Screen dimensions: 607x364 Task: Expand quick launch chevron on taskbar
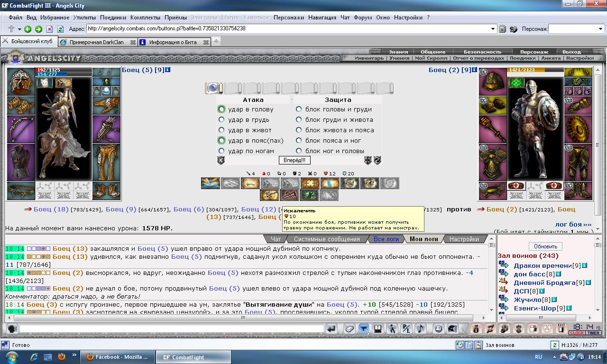coord(74,355)
